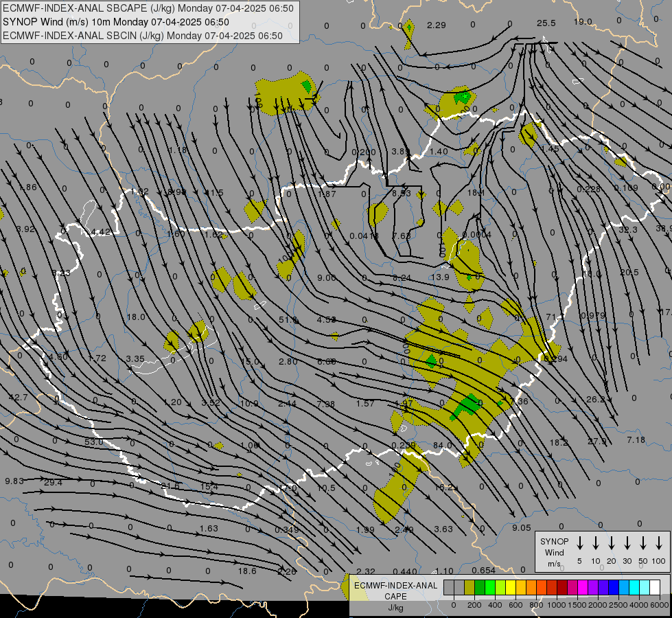Click the 50 m/s wind arrow in legend
The image size is (672, 618).
643,543
